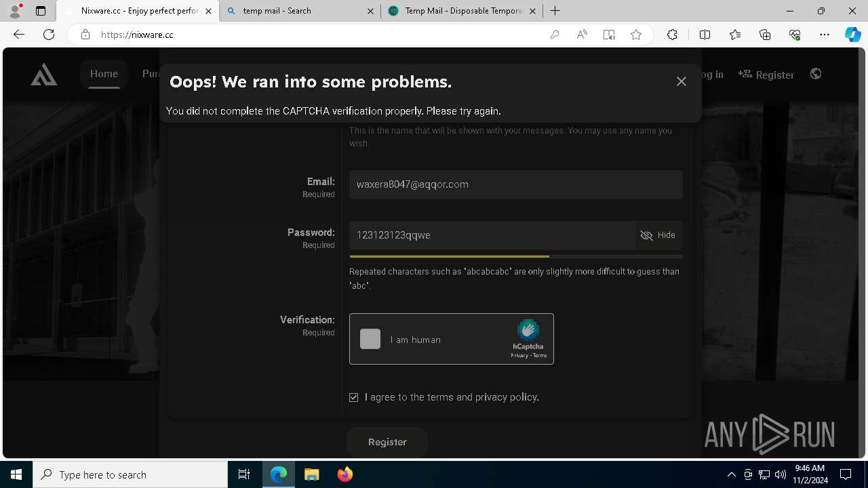Open the volume control icon
Screen dimensions: 868x488
(781, 474)
